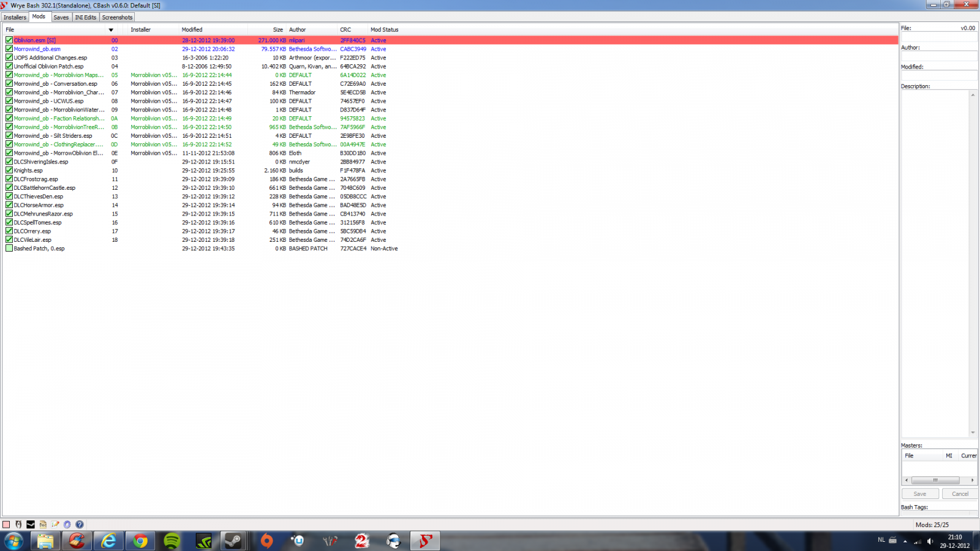Open the Mod Checker notepad icon

(55, 525)
